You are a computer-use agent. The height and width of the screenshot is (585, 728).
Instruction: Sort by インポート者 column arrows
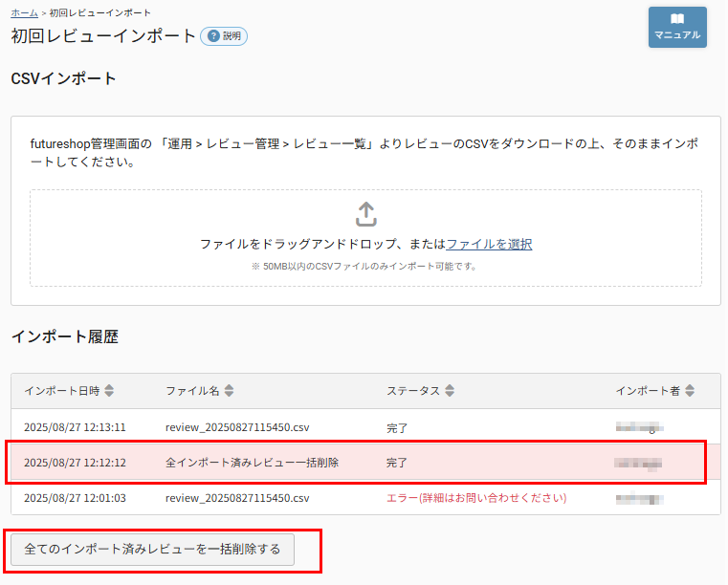coord(690,391)
